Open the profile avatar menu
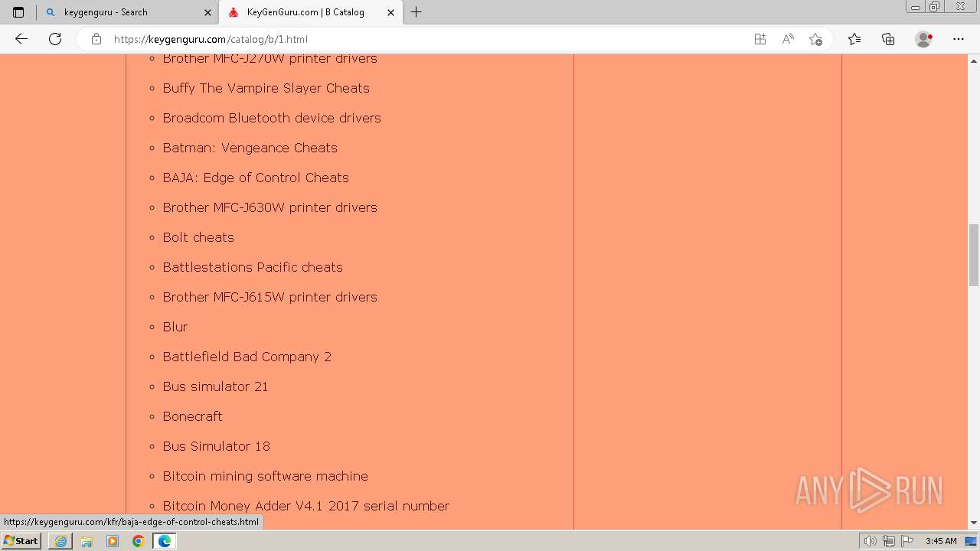980x551 pixels. (923, 39)
